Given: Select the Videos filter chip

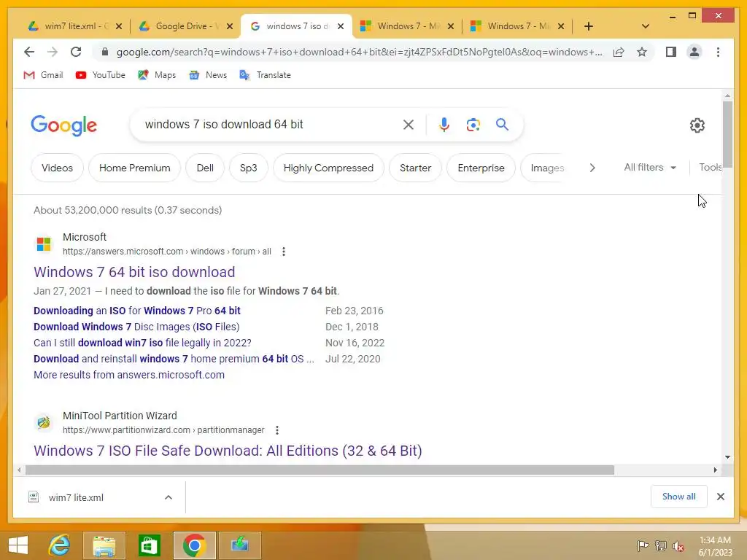Looking at the screenshot, I should click(x=57, y=168).
